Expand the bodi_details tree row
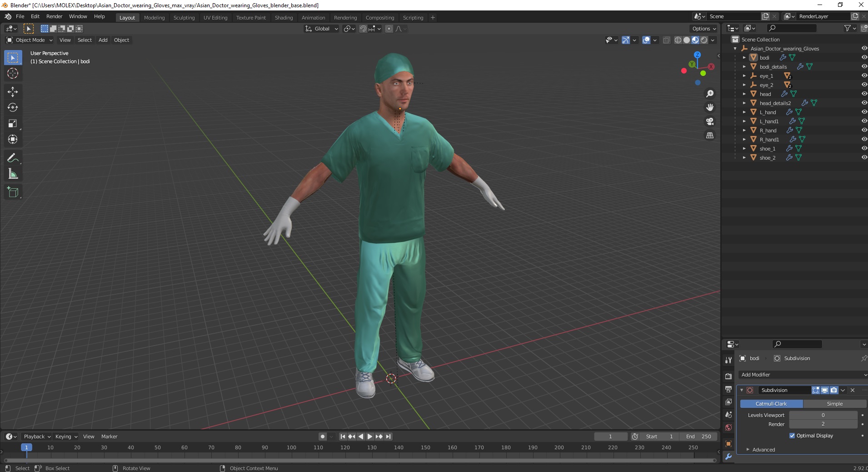This screenshot has width=868, height=472. [744, 67]
